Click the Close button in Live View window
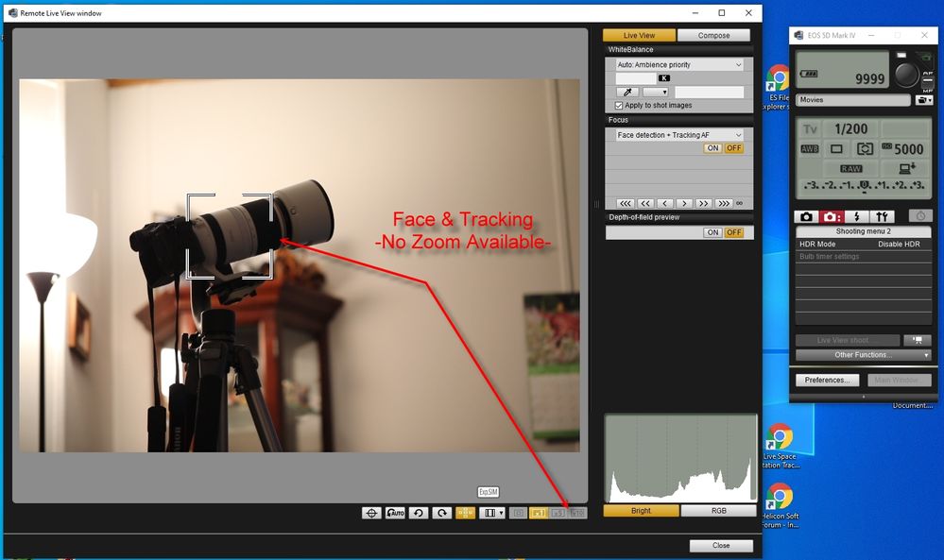The width and height of the screenshot is (944, 560). pos(721,546)
